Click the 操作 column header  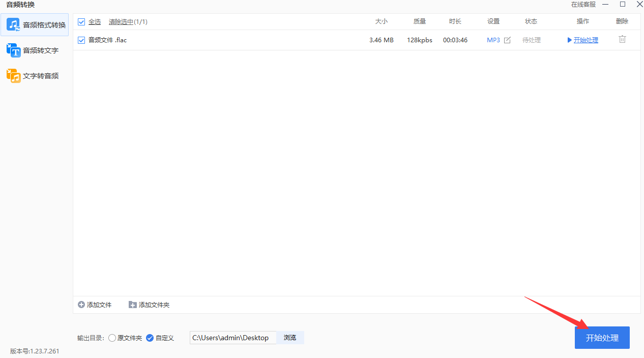point(583,21)
